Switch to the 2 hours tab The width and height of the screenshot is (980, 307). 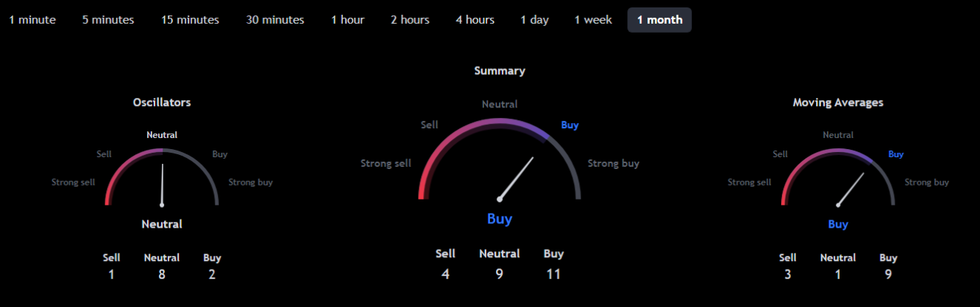[x=410, y=20]
